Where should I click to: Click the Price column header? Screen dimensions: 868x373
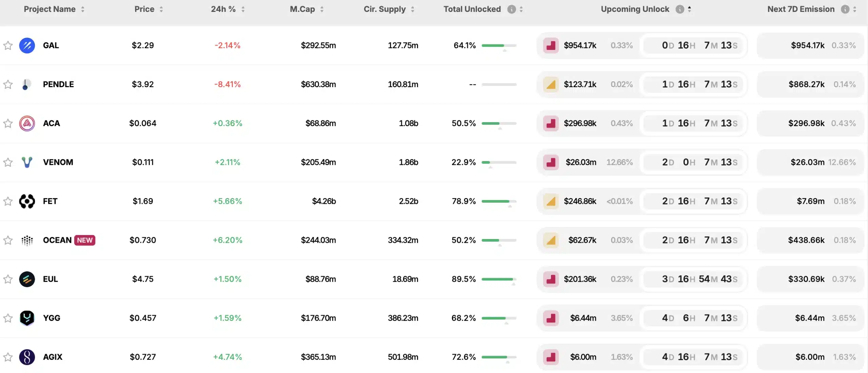(x=144, y=9)
